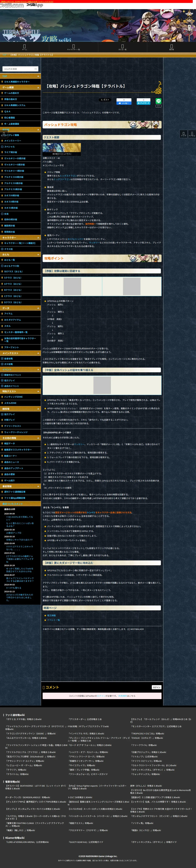Image resolution: width=196 pixels, height=868 pixels.
Task: Click the floating トップ button
Action: 183,134
